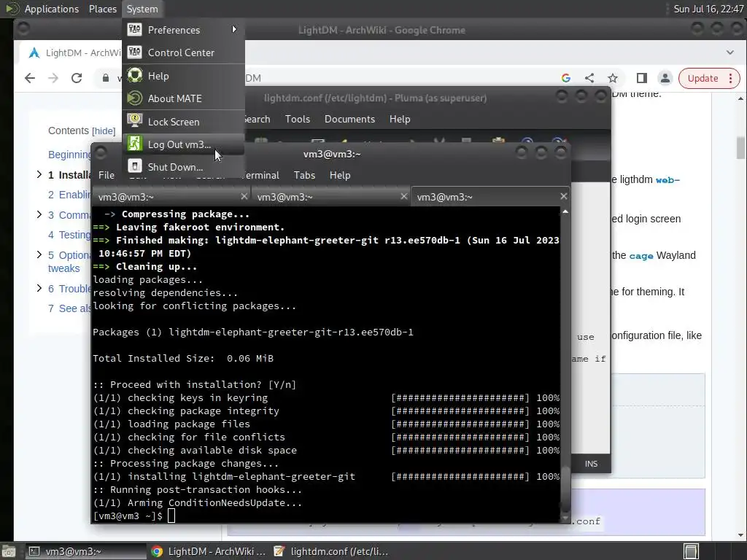Click the Help lifebuoy icon
Viewport: 747px width, 560px height.
[135, 75]
